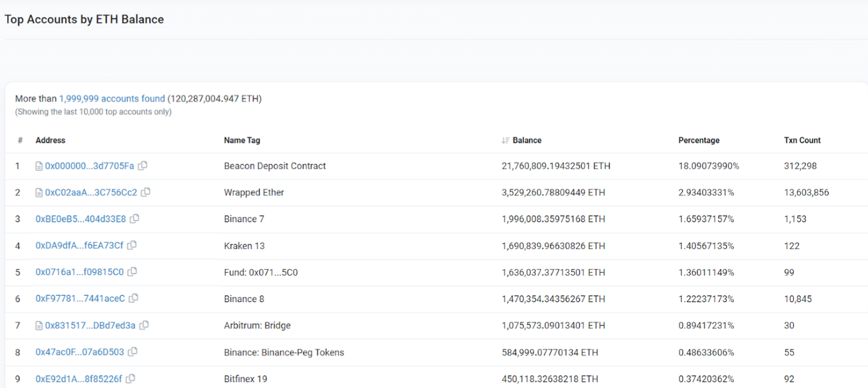The height and width of the screenshot is (388, 868).
Task: Select the Beacon Deposit Contract name tag
Action: (x=275, y=166)
